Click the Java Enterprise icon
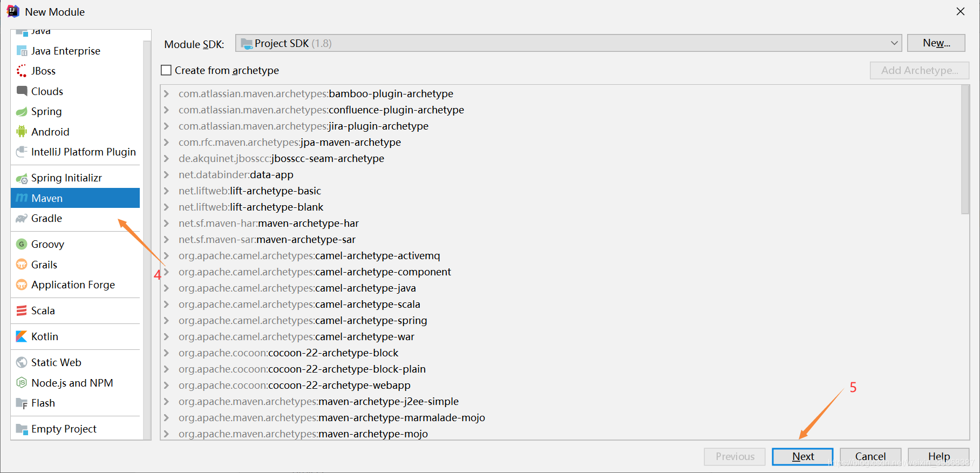The image size is (980, 473). point(22,51)
